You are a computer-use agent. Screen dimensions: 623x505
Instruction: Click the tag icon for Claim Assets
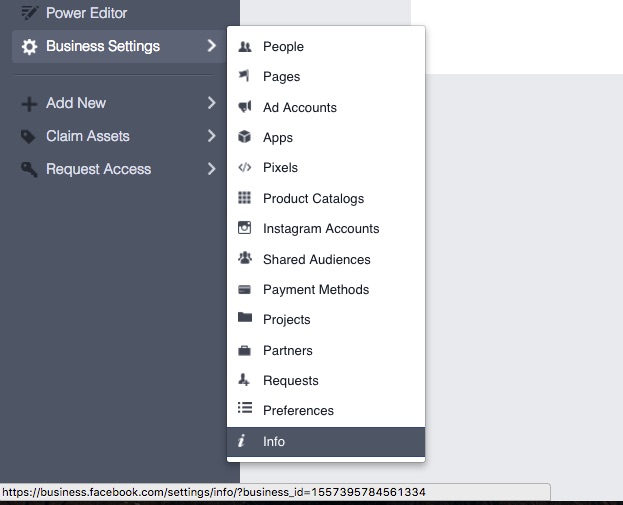tap(29, 136)
